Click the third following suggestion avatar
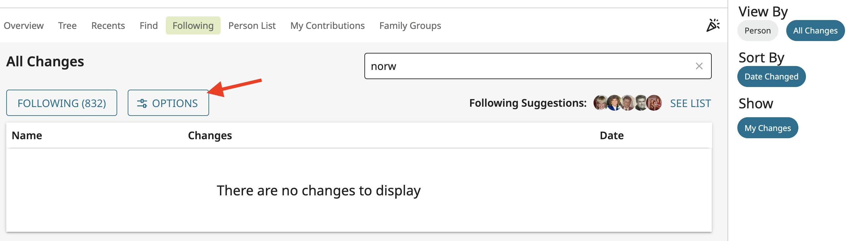Viewport: 868px width, 241px height. [627, 103]
